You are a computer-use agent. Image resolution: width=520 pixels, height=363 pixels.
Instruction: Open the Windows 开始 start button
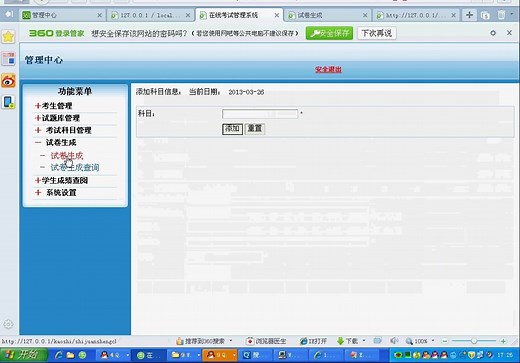coord(24,355)
